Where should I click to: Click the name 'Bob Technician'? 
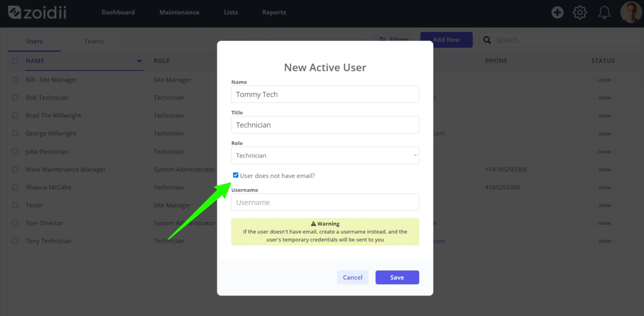coord(47,98)
